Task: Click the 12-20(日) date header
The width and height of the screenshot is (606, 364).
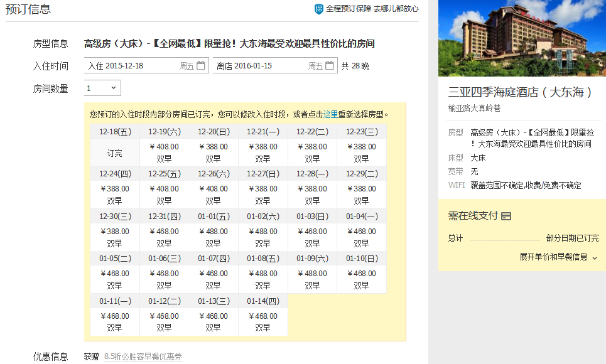Action: point(214,132)
